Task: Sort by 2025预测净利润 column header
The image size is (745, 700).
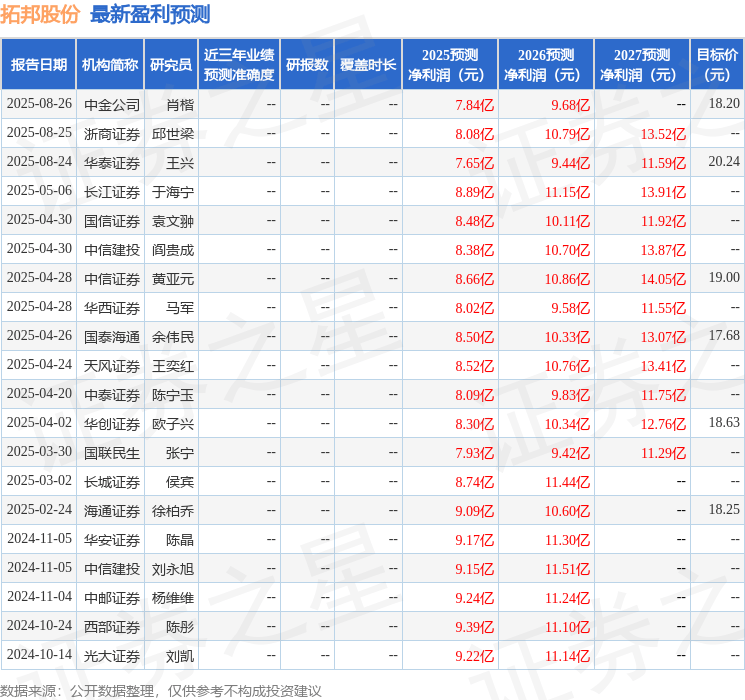Action: point(450,65)
